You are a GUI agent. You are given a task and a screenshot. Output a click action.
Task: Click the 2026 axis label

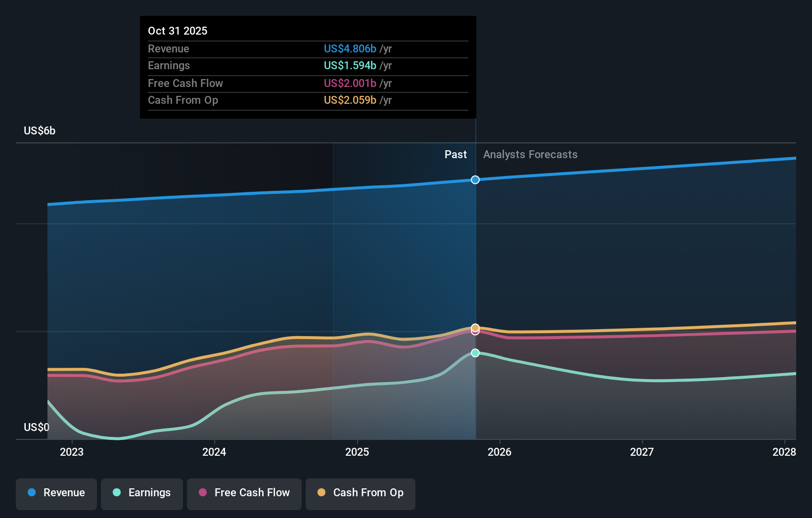click(500, 451)
